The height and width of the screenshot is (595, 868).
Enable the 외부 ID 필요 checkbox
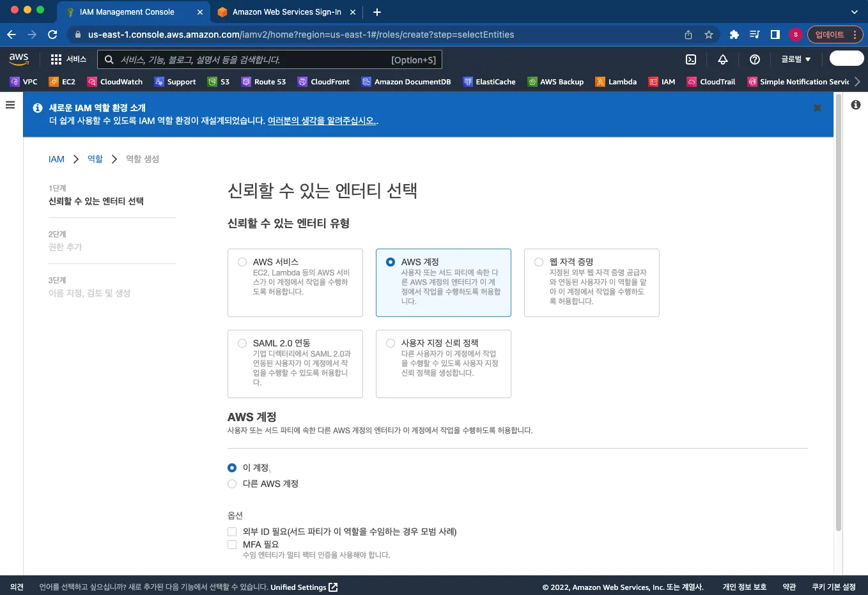click(x=232, y=532)
